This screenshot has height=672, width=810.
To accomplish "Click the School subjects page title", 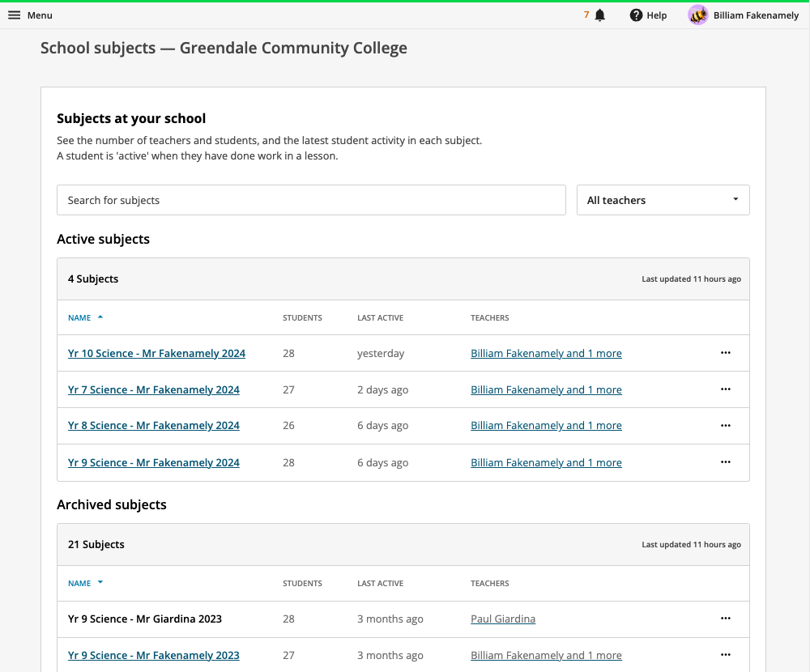I will [x=224, y=48].
